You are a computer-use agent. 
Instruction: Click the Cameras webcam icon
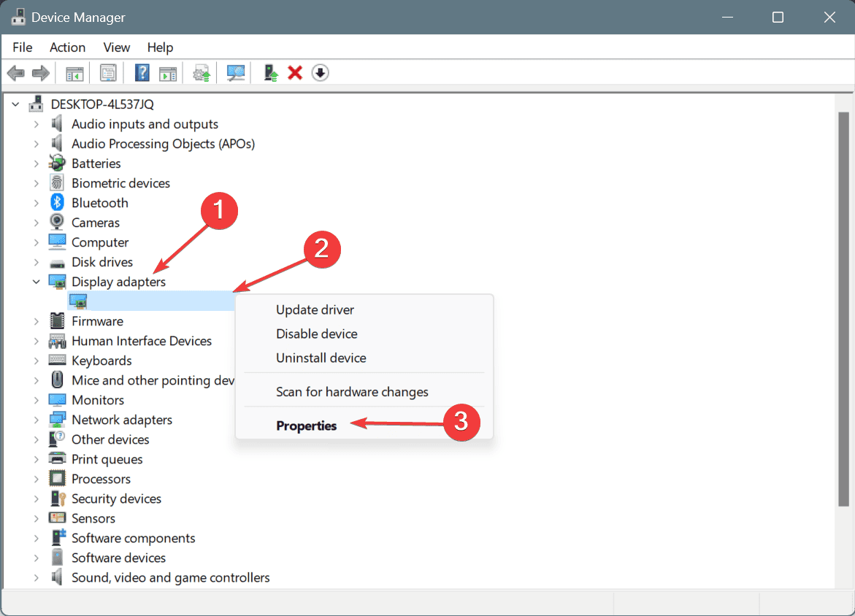[x=57, y=222]
